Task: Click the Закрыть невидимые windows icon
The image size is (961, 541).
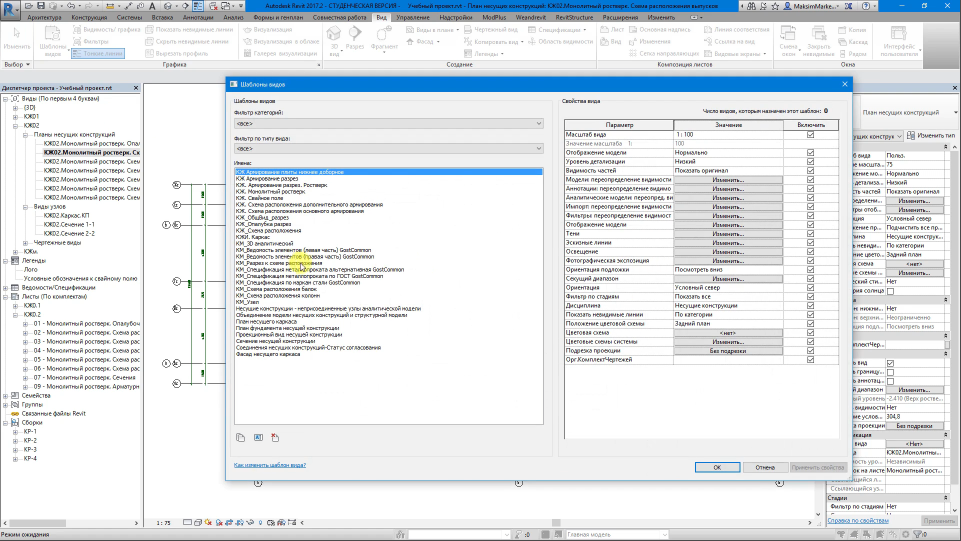Action: coord(819,33)
